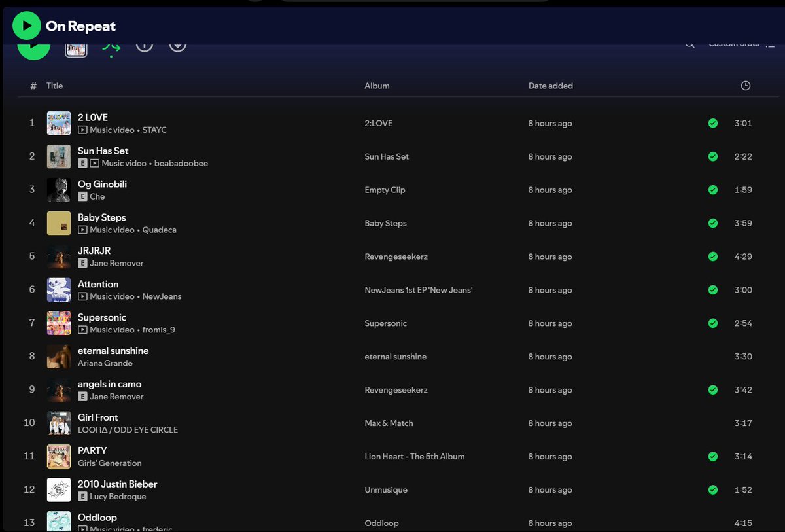Open the Empty Clip album link

pos(385,190)
